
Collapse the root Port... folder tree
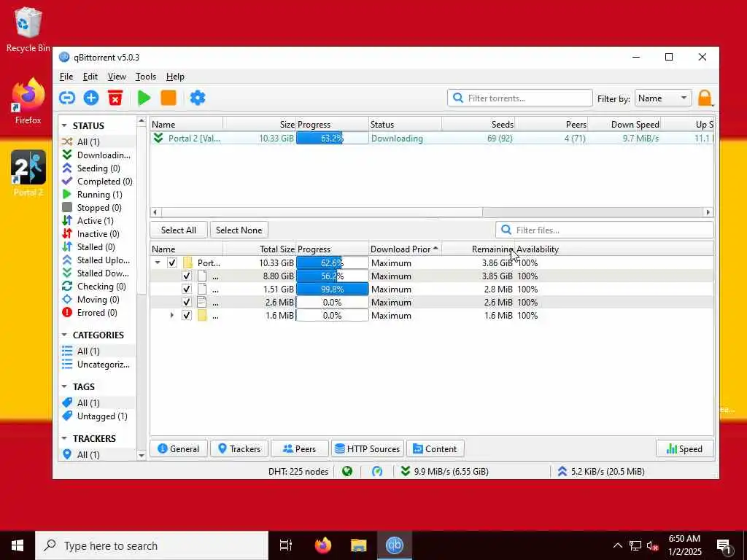(x=158, y=262)
